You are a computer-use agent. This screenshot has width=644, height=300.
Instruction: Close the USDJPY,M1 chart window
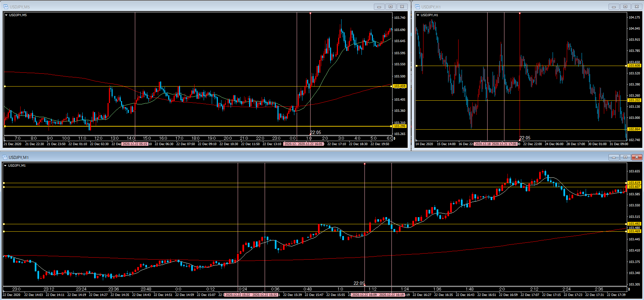click(637, 157)
